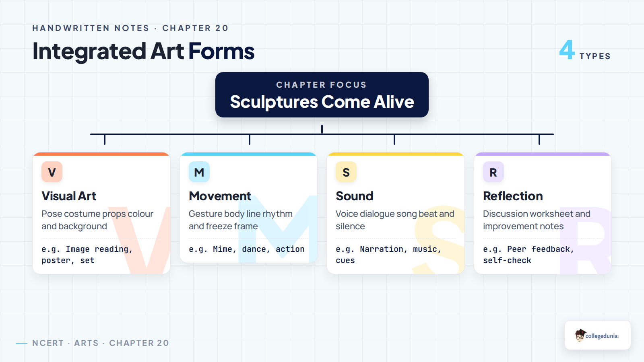Click the Reflection card title
644x362 pixels.
point(513,196)
